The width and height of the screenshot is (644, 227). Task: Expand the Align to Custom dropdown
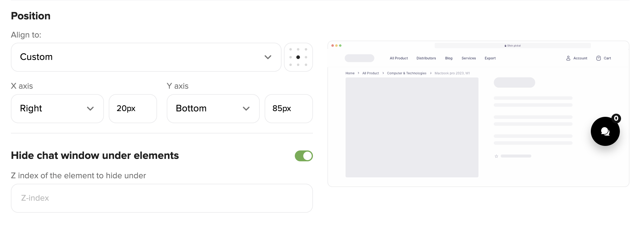146,57
